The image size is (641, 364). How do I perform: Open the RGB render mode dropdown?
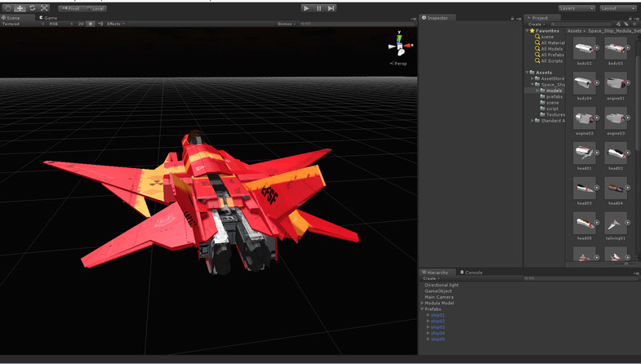(x=60, y=24)
